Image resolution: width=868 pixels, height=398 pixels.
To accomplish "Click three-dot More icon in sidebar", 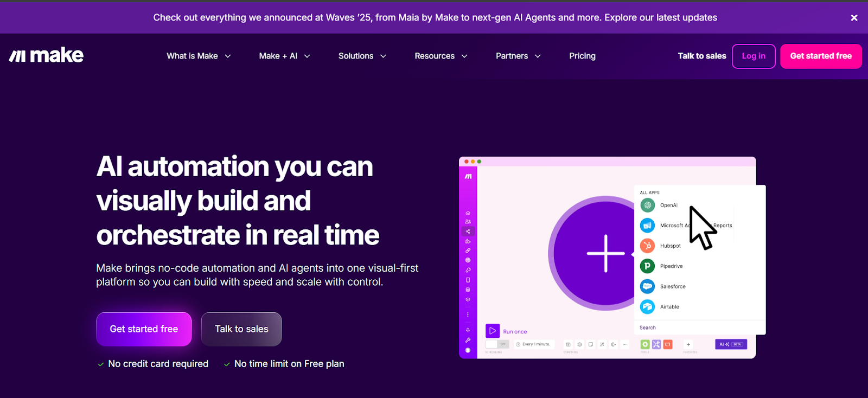I will (x=468, y=314).
